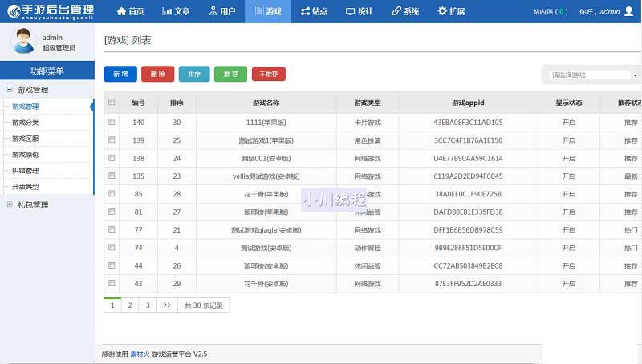Image resolution: width=642 pixels, height=364 pixels.
Task: Open 站内信 site messages link
Action: point(550,12)
